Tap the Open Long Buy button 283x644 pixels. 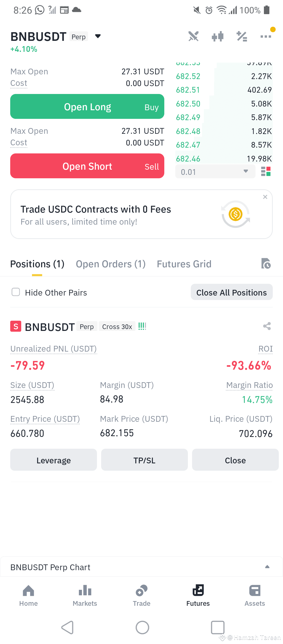click(x=87, y=107)
